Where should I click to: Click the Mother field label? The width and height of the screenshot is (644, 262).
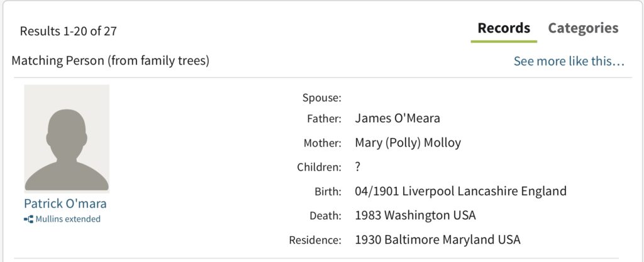pos(323,143)
